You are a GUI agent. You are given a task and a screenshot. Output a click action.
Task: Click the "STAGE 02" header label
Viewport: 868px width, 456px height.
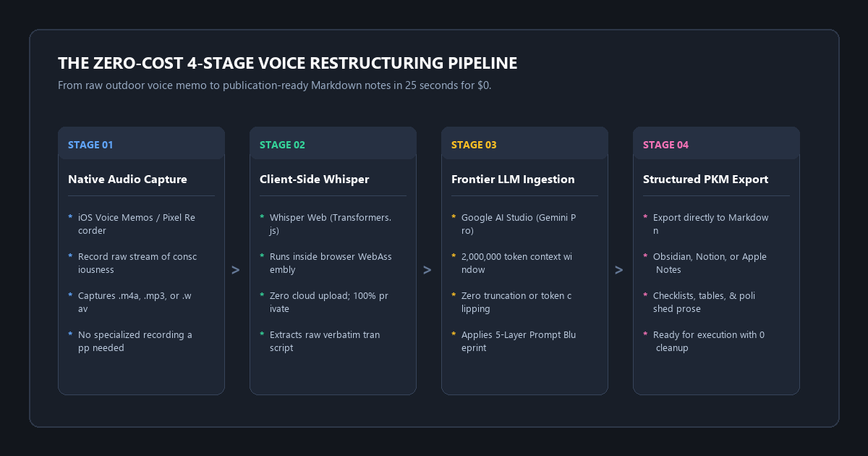(282, 145)
